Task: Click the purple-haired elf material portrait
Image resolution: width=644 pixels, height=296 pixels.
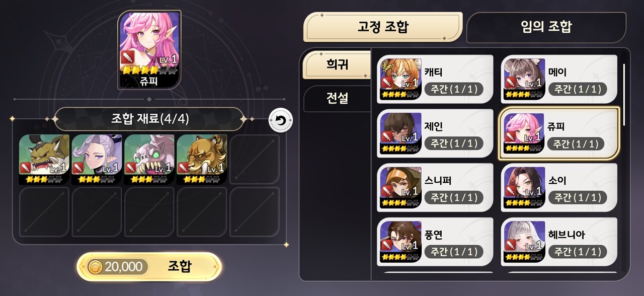Action: (x=97, y=159)
